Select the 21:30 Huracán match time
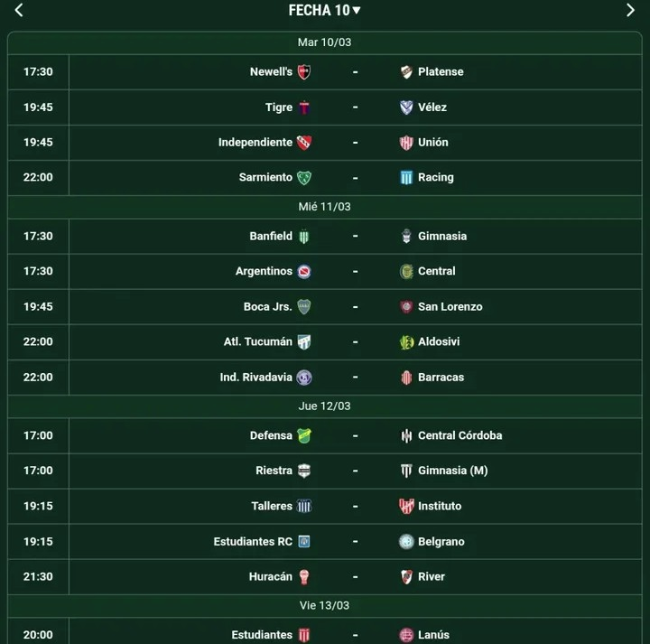The image size is (650, 644). coord(38,577)
